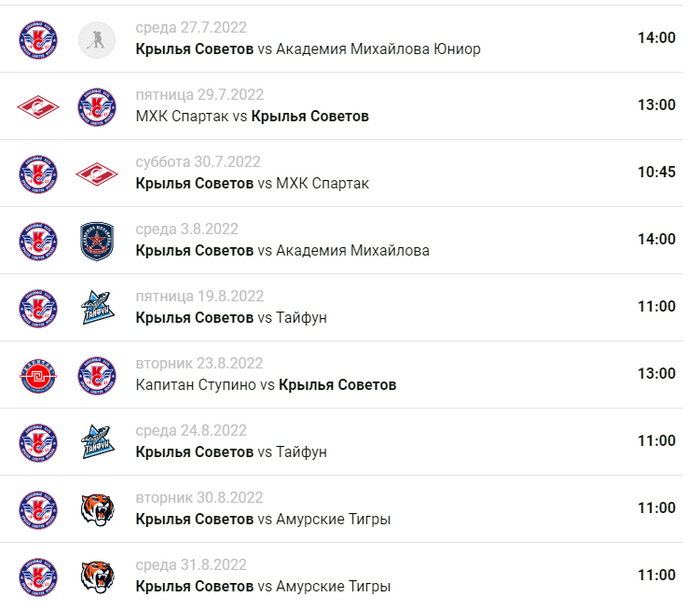Select the 10:45 match time on Saturday 30.7.2022
This screenshot has width=700, height=611.
coord(656,172)
